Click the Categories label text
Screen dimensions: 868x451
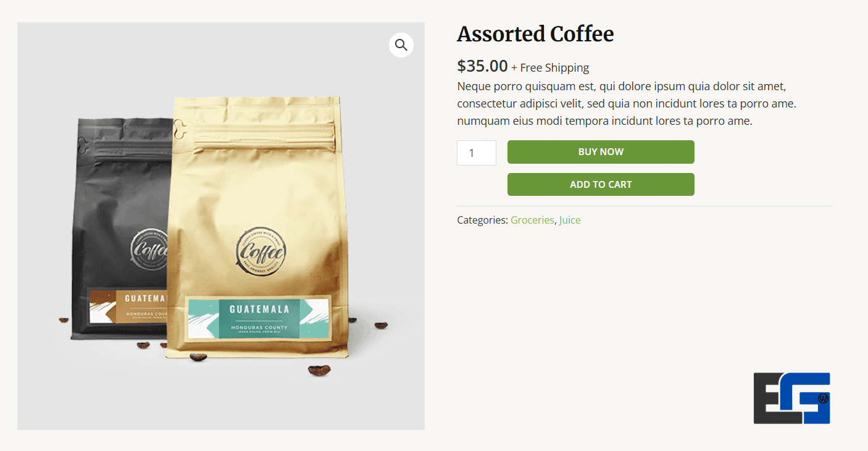(482, 220)
